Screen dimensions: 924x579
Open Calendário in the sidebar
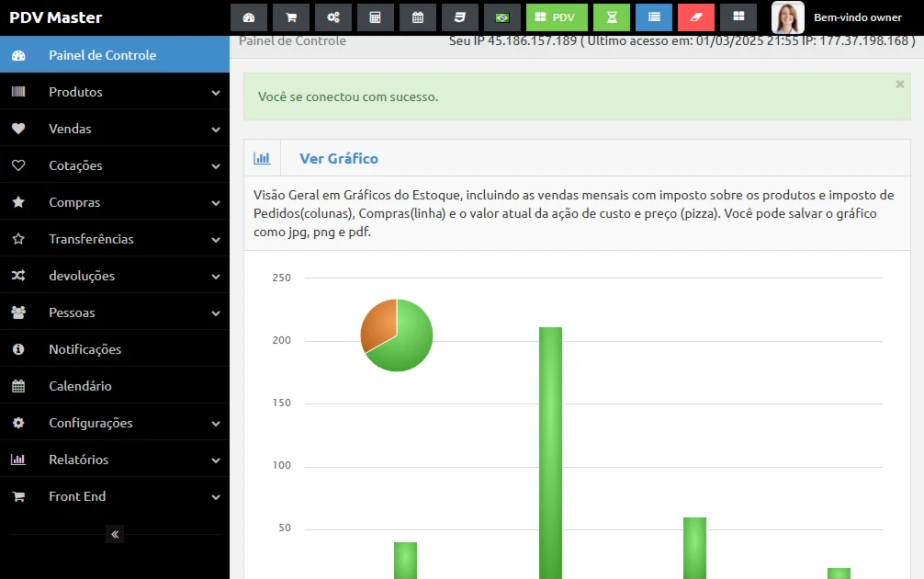[x=80, y=386]
